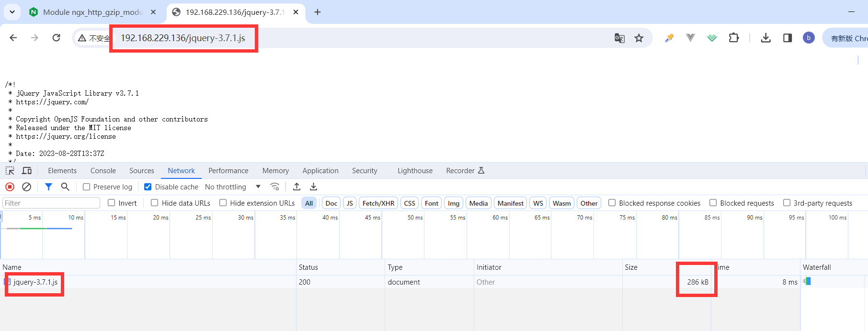Check Hide data URLs
The image size is (868, 331).
pyautogui.click(x=155, y=203)
